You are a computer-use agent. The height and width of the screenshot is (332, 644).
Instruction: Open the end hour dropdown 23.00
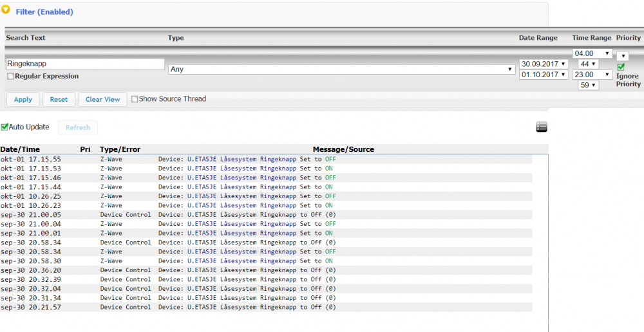click(x=592, y=75)
